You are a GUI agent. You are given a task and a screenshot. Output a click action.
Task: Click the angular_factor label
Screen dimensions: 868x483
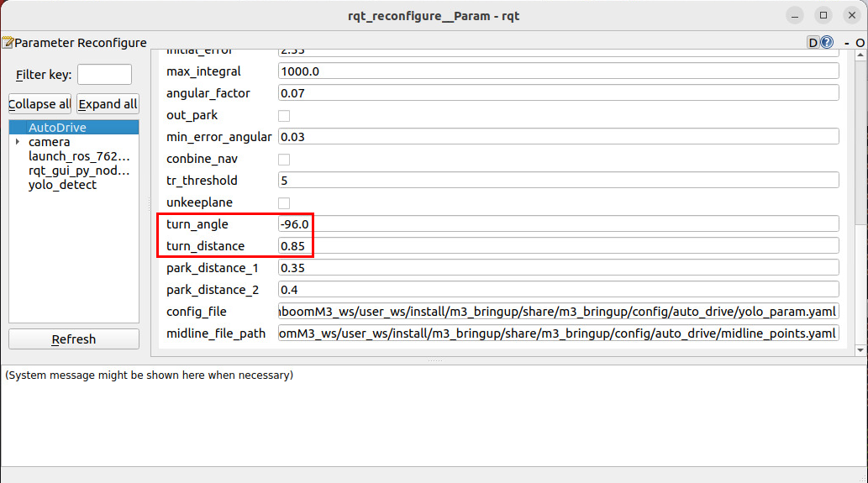coord(208,93)
